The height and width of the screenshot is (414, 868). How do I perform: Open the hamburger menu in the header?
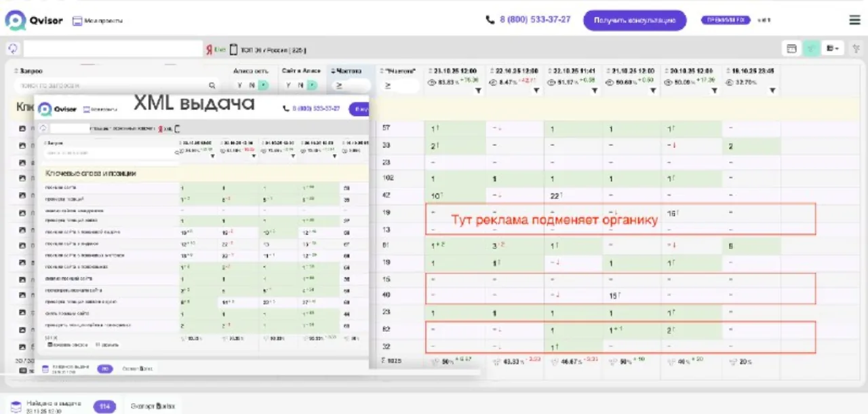(854, 20)
